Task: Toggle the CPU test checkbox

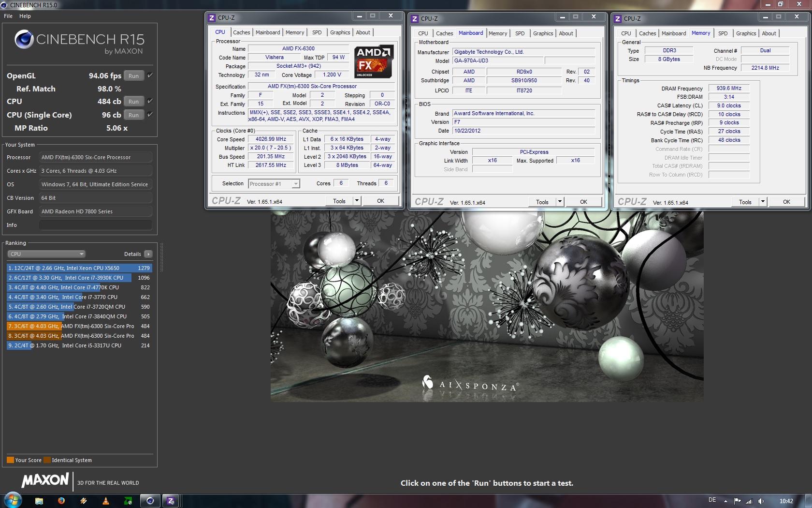Action: pyautogui.click(x=150, y=101)
